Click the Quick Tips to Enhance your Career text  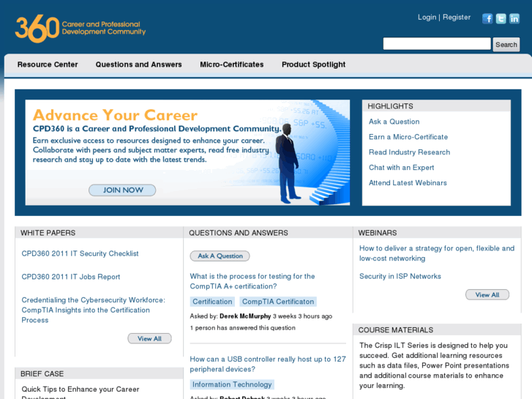[x=80, y=392]
